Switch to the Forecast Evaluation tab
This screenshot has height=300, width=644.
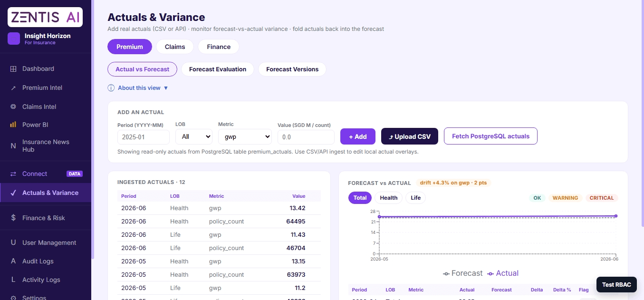(218, 69)
